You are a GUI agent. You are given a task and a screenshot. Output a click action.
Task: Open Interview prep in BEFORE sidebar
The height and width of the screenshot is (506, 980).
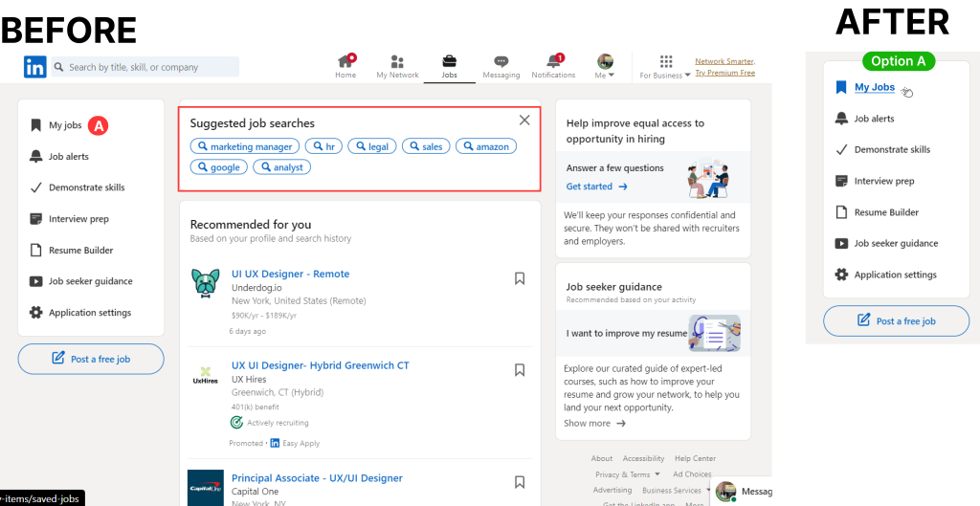[x=78, y=219]
